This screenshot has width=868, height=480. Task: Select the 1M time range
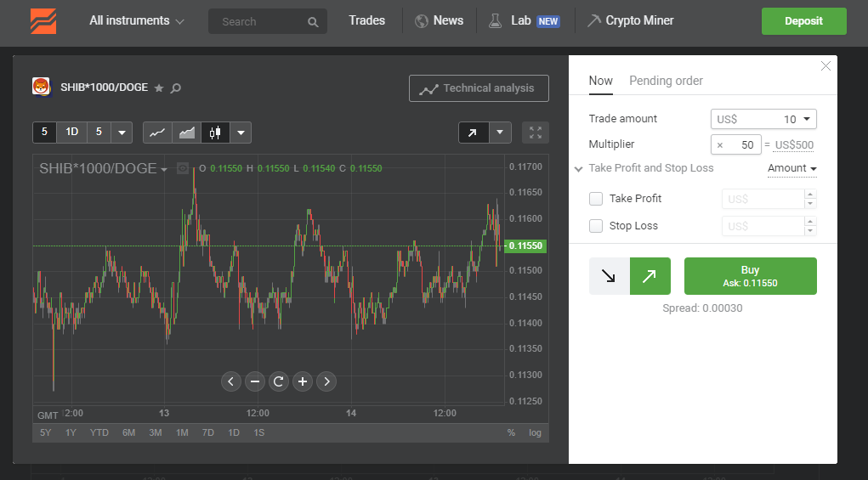coord(182,432)
